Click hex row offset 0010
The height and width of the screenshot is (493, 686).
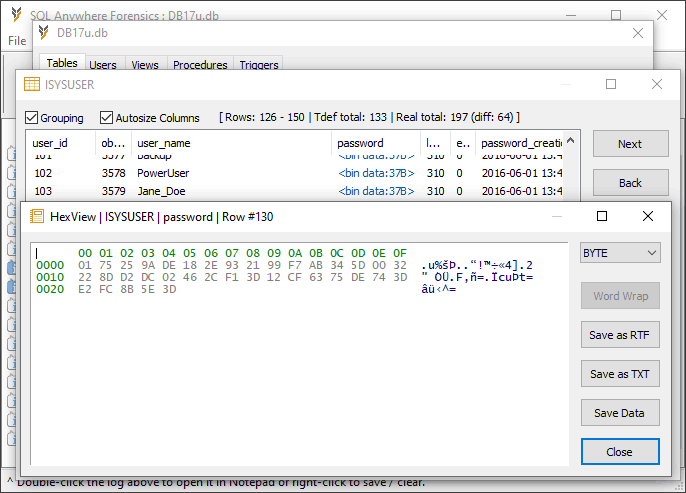tap(50, 277)
